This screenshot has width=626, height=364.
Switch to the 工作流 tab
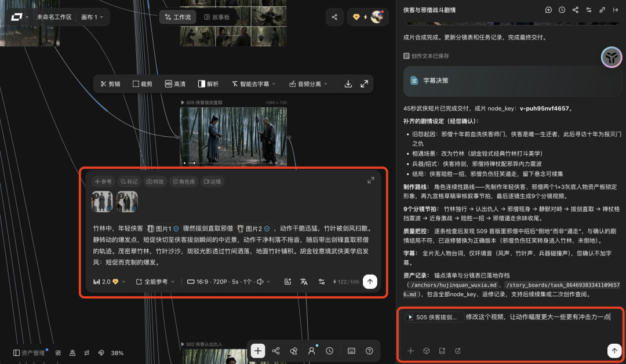click(x=178, y=17)
